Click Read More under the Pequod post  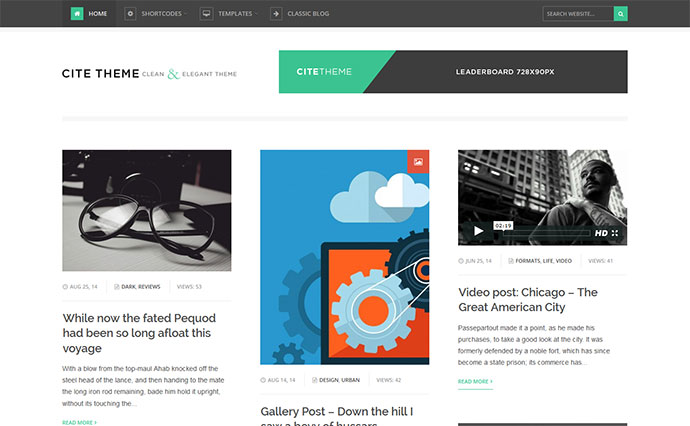tap(79, 422)
